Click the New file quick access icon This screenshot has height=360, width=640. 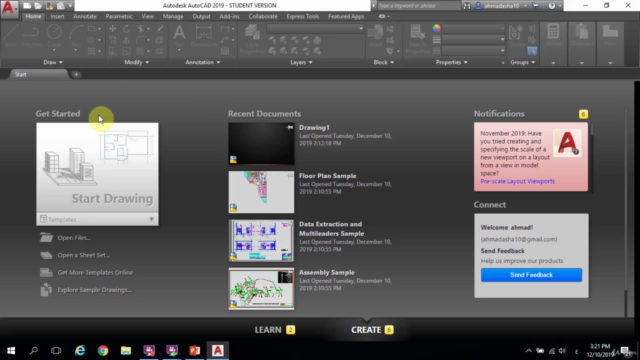(27, 6)
